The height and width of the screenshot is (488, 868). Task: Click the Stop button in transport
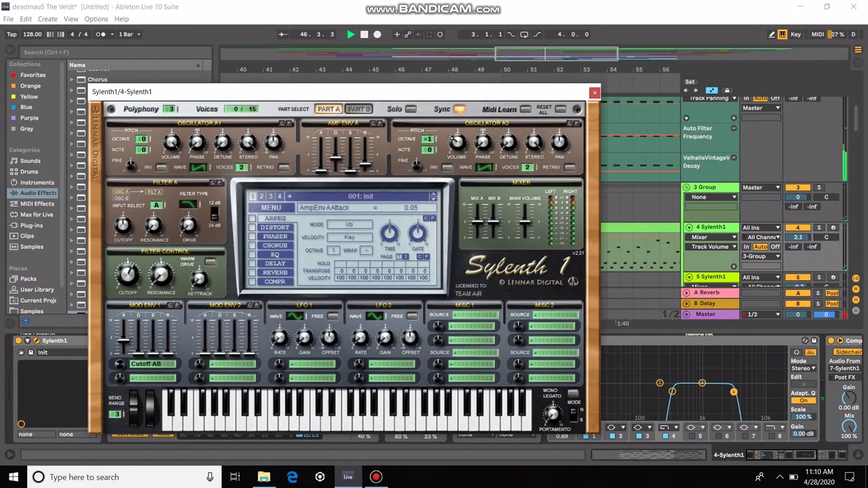point(364,35)
